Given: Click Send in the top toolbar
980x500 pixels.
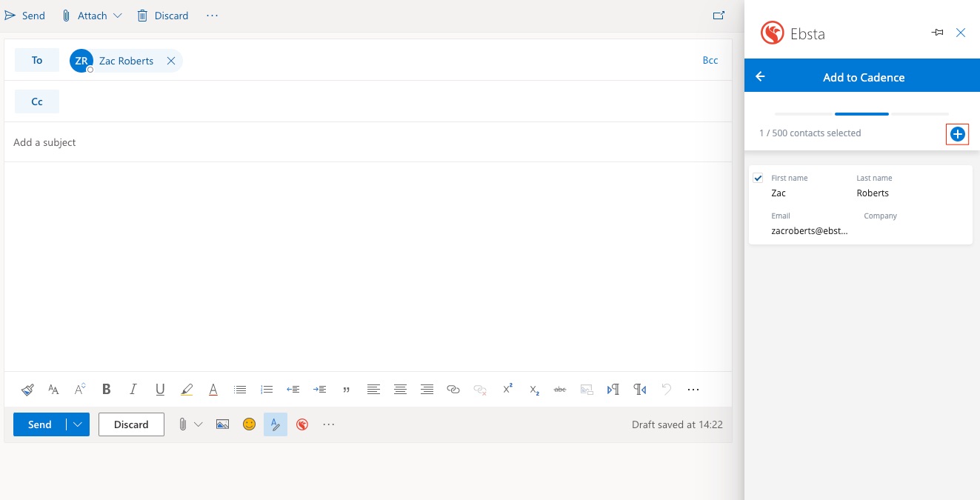Looking at the screenshot, I should [x=24, y=16].
